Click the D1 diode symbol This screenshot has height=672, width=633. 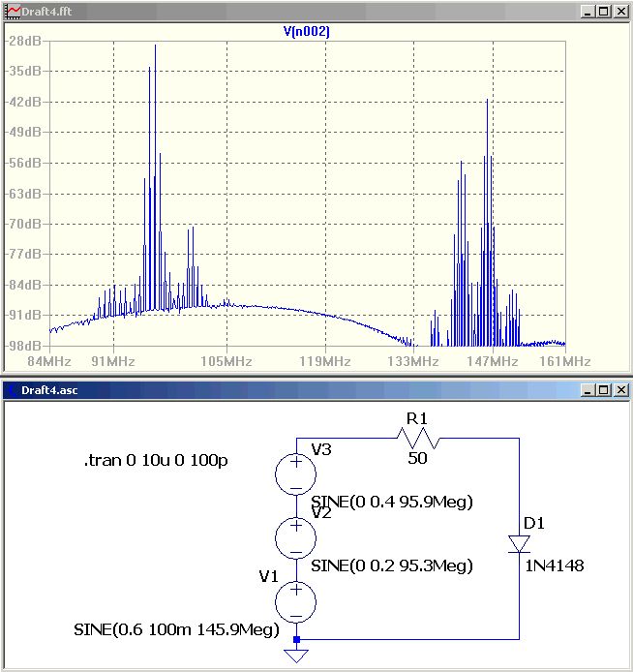point(519,544)
